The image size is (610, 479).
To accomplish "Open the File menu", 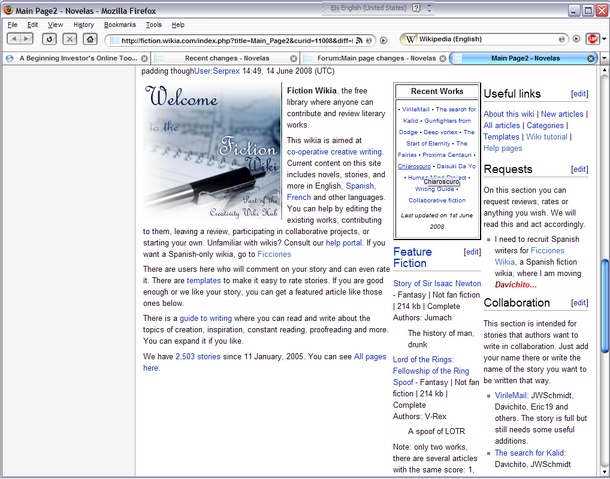I will (12, 25).
